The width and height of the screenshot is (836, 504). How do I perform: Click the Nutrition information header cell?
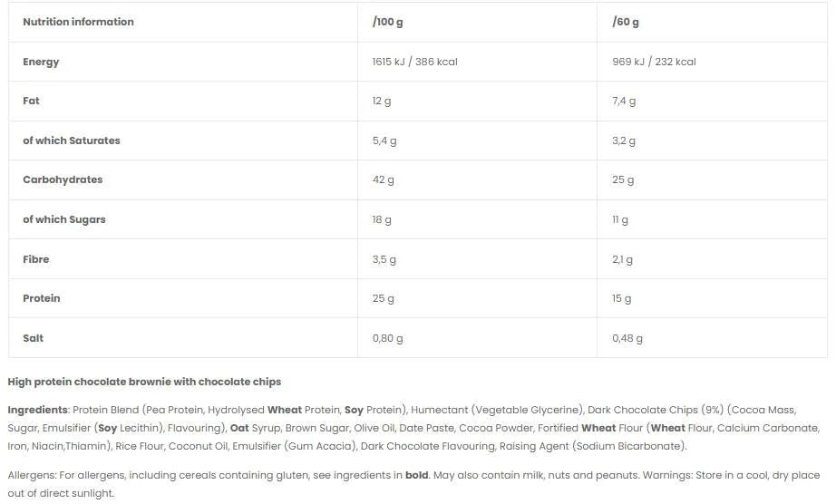coord(78,22)
